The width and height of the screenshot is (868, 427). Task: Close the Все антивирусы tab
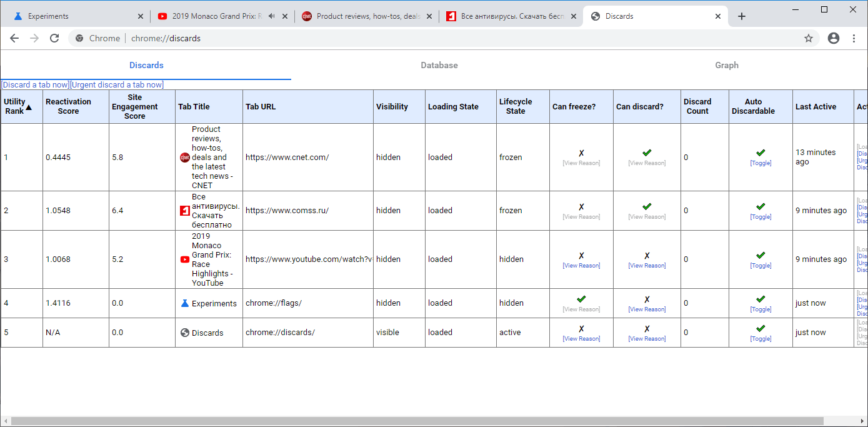coord(573,16)
